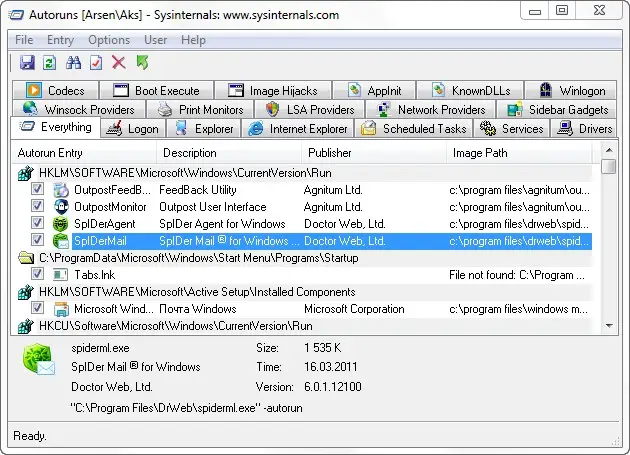Click the Properties checkmark-page toolbar icon
Viewport: 630px width, 455px height.
pyautogui.click(x=96, y=63)
